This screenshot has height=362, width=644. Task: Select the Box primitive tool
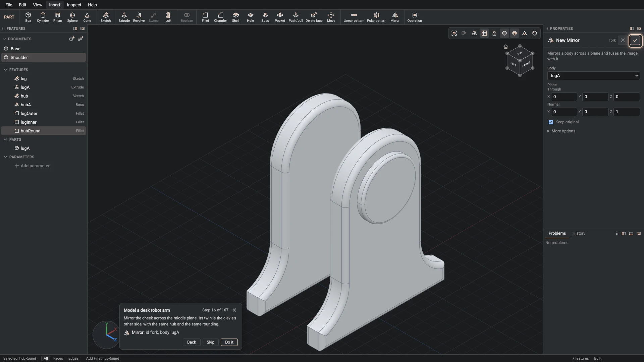[28, 17]
